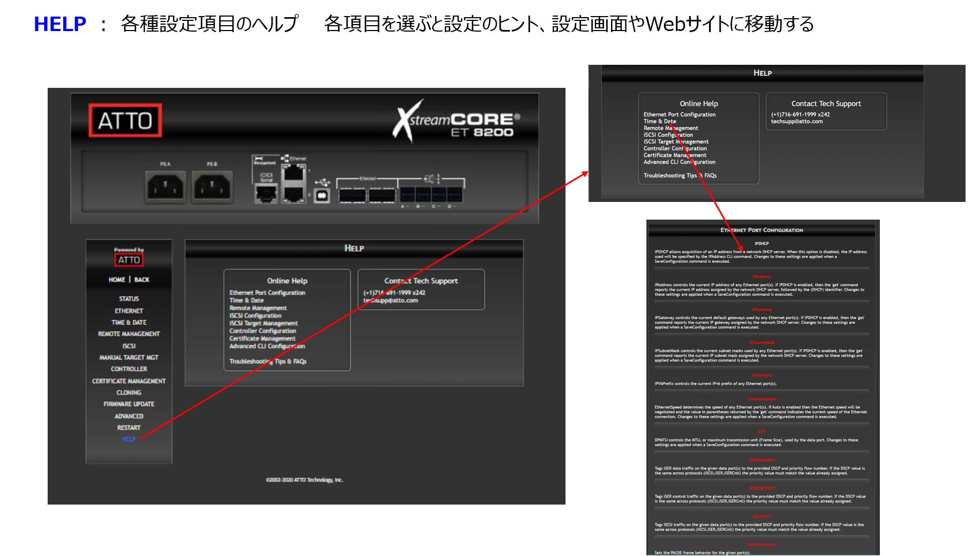Click the small Powered by ATTO sidebar logo
The height and width of the screenshot is (556, 980).
click(129, 260)
